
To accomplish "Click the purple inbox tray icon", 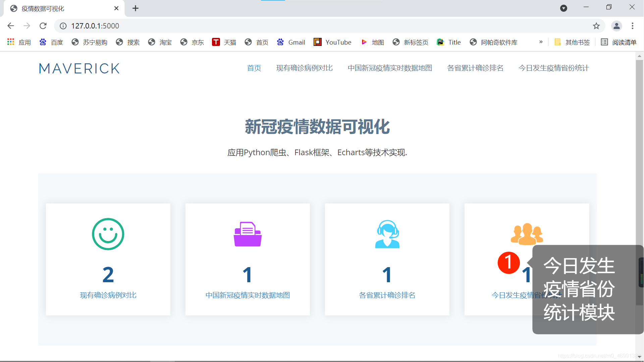I will pyautogui.click(x=248, y=234).
